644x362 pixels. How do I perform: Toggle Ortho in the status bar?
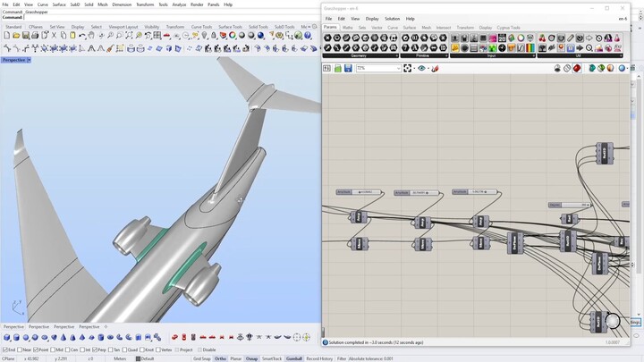point(220,358)
